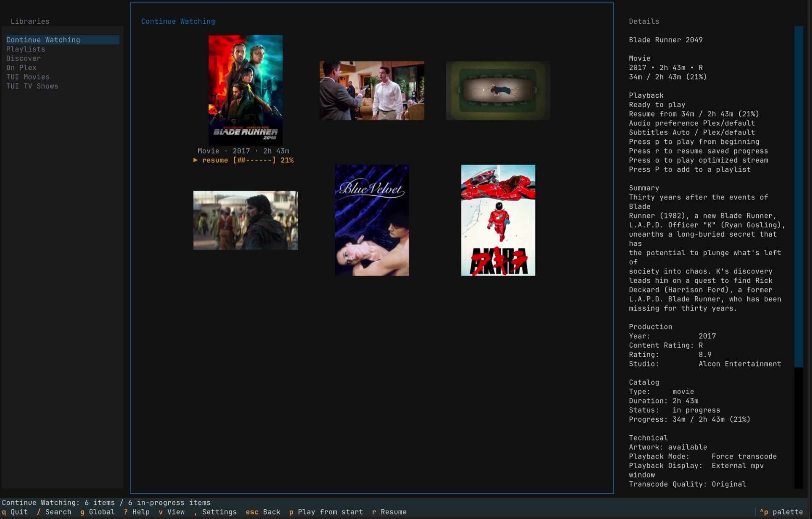Image resolution: width=812 pixels, height=519 pixels.
Task: Click the 'Ready to play' status
Action: (657, 105)
